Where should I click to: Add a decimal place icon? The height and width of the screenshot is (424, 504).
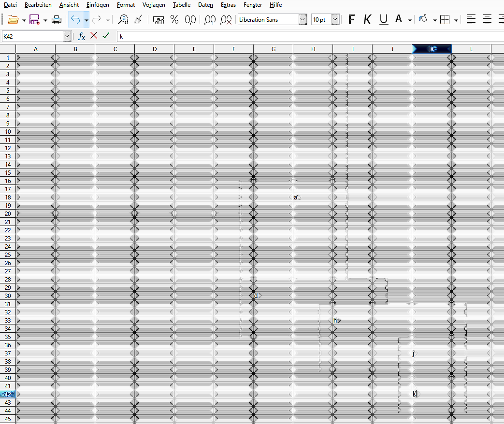tap(210, 20)
